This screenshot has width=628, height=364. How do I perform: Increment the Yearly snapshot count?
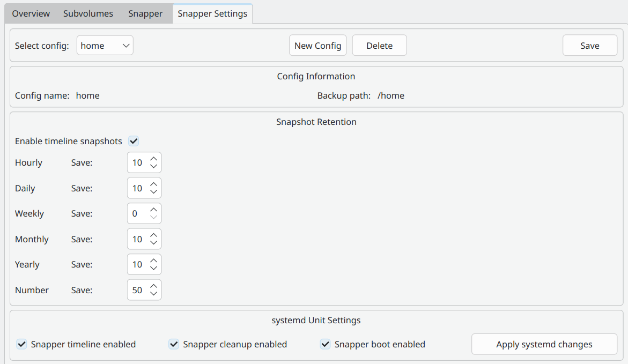point(153,260)
